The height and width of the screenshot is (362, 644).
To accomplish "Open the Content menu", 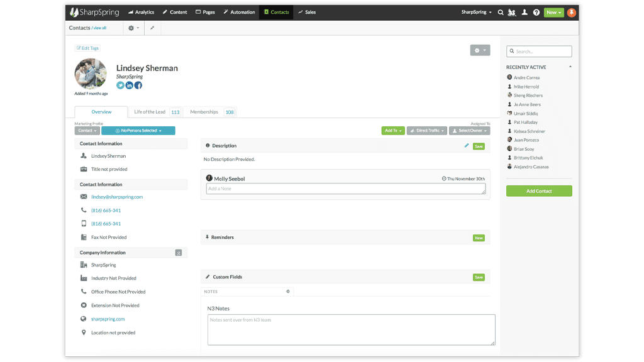I will point(175,13).
